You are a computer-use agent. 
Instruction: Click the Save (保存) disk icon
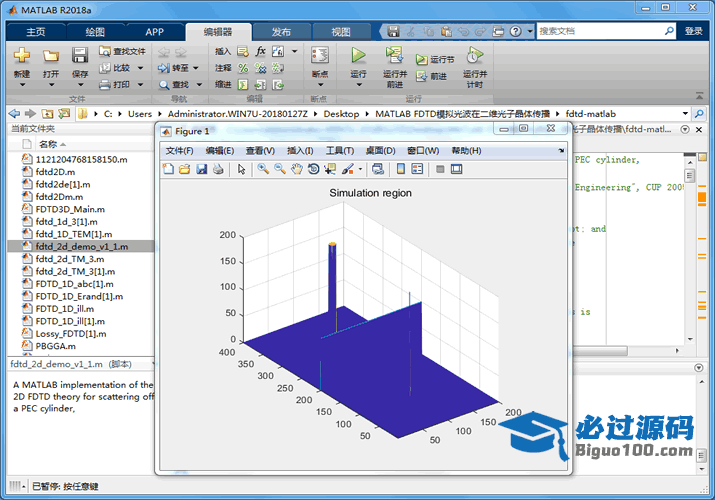click(80, 55)
